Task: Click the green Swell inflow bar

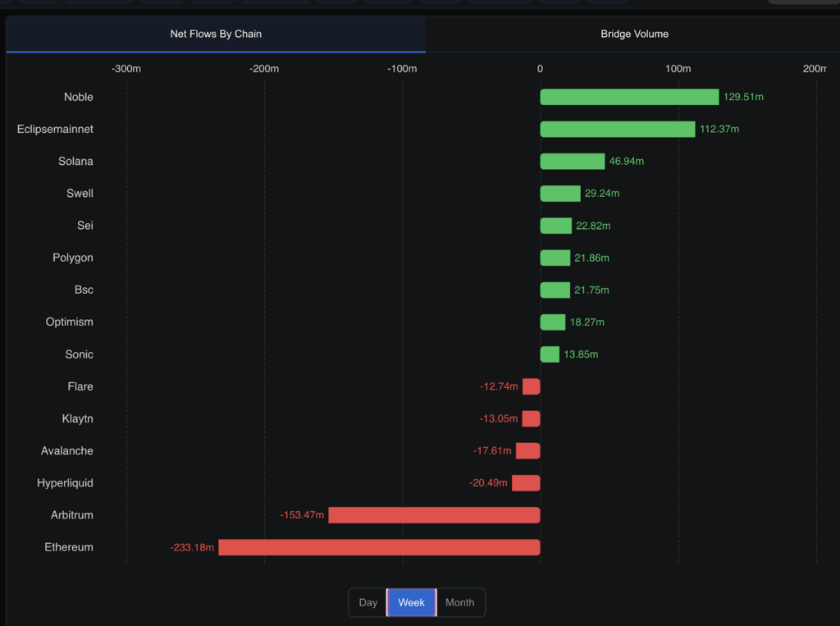Action: tap(559, 194)
